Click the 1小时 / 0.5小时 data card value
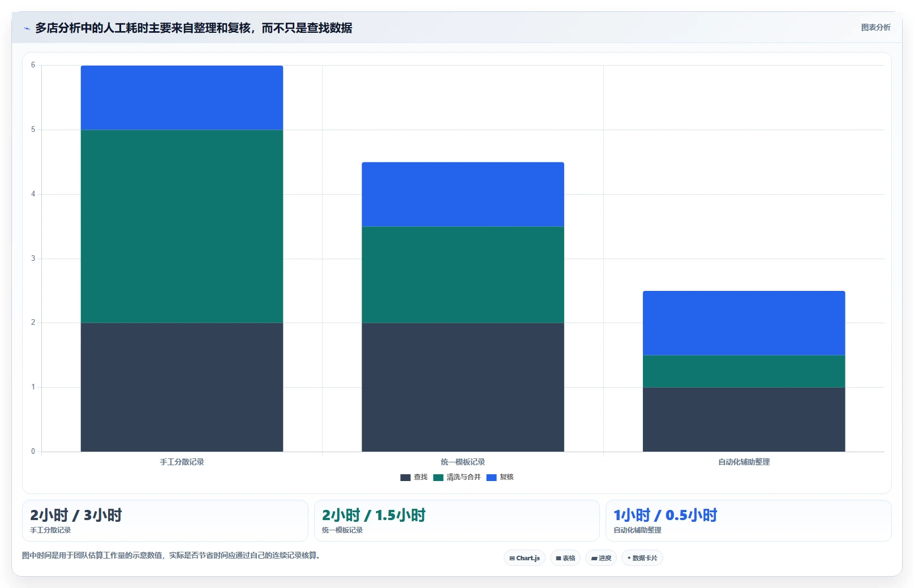 tap(666, 515)
